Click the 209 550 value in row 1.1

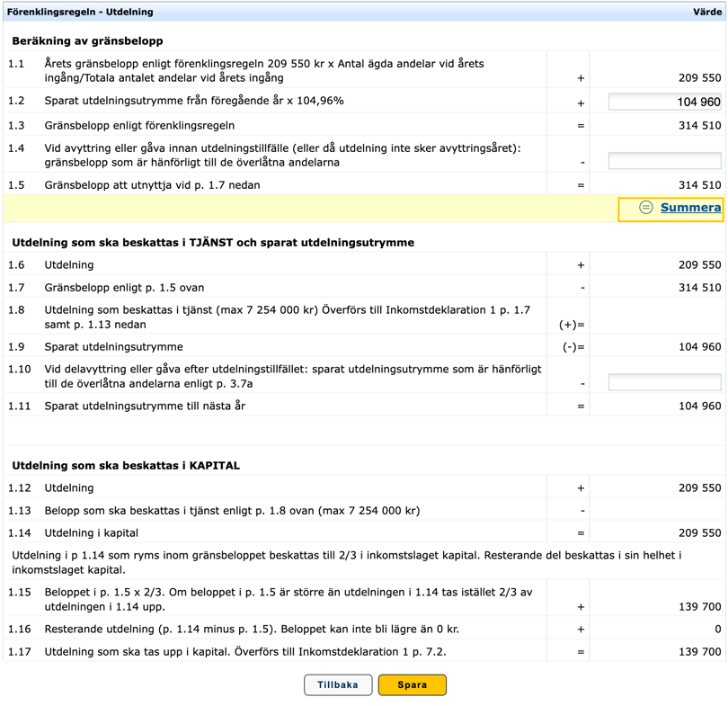pyautogui.click(x=699, y=78)
